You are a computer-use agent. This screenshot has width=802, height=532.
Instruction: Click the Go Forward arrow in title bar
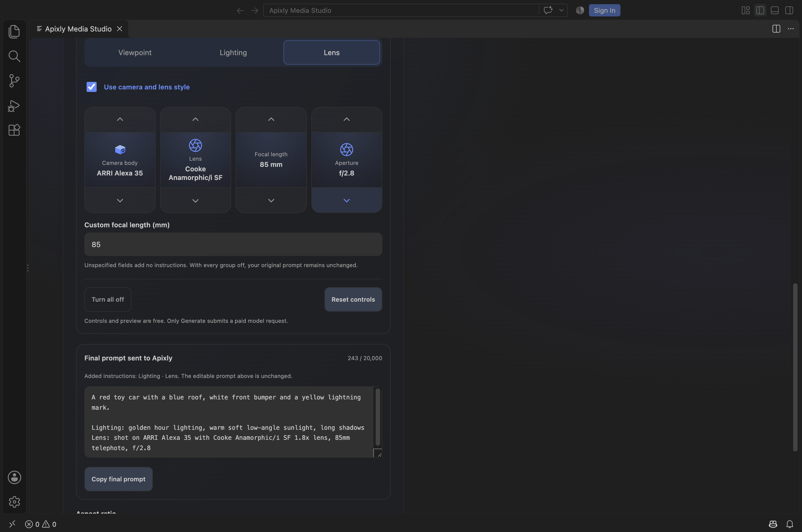pos(255,11)
